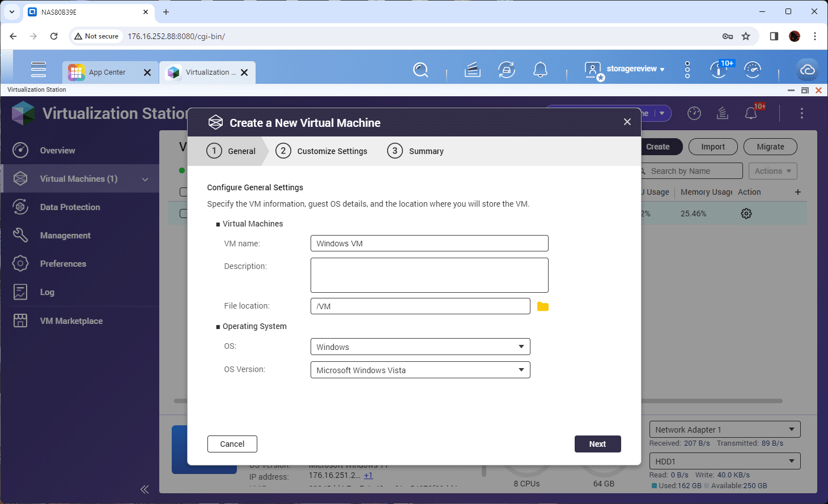Click the Memory Usage column header
This screenshot has width=828, height=504.
pyautogui.click(x=706, y=192)
